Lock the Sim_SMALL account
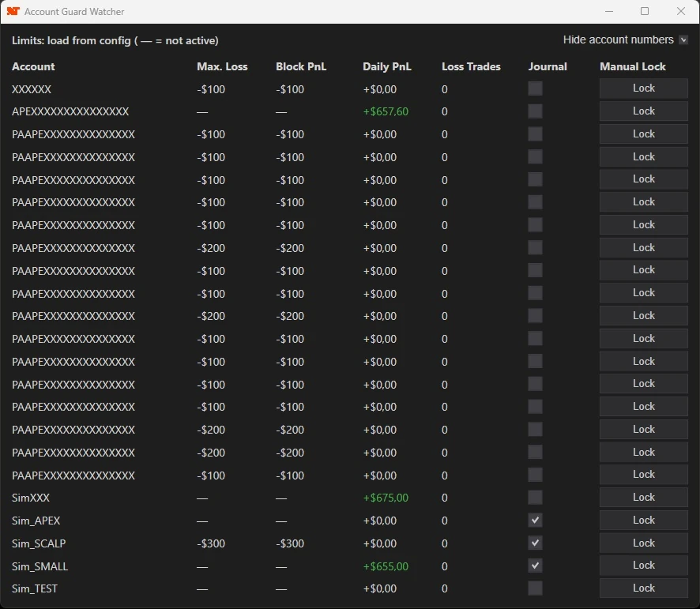 click(x=643, y=566)
